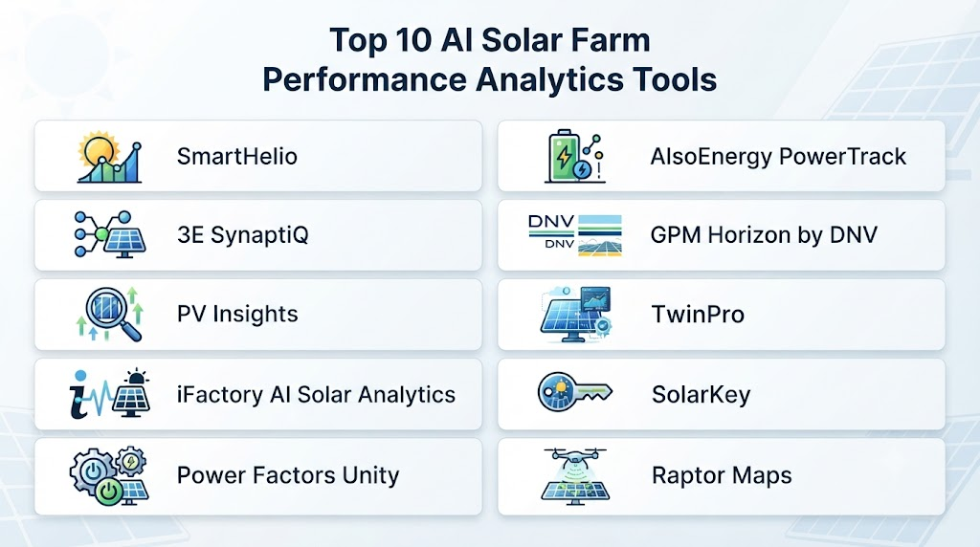Click the SmartHelio sun chart icon

(x=110, y=158)
